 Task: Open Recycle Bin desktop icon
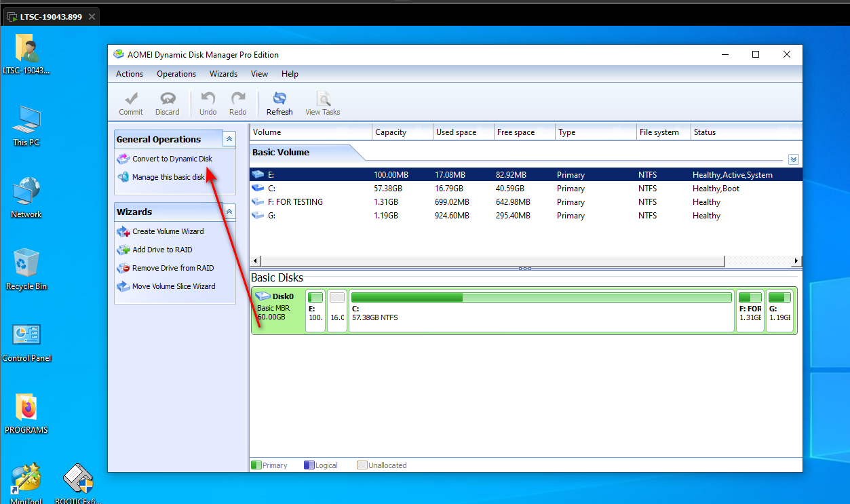pyautogui.click(x=26, y=270)
